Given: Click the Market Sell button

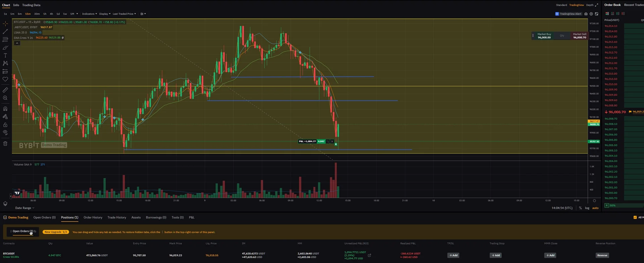Looking at the screenshot, I should tap(580, 36).
